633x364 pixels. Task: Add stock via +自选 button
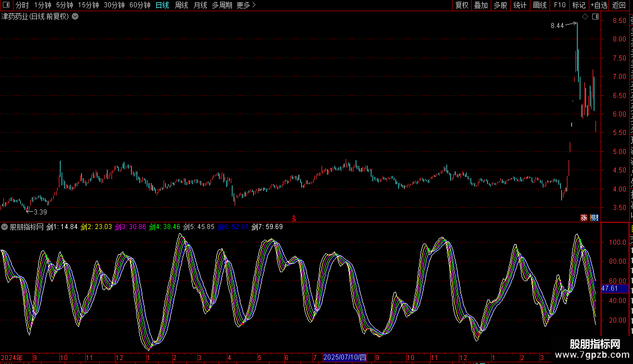599,5
